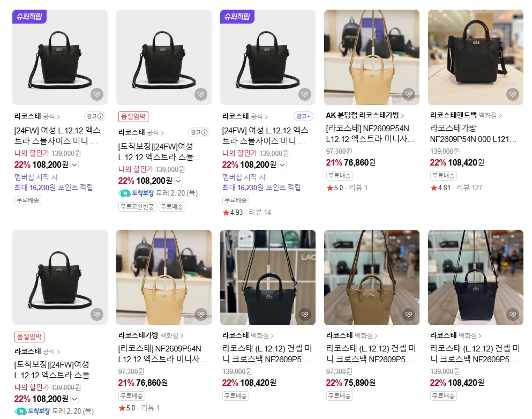
Task: Open black textured 컨셉 미니 크로스백 thumbnail
Action: (268, 278)
